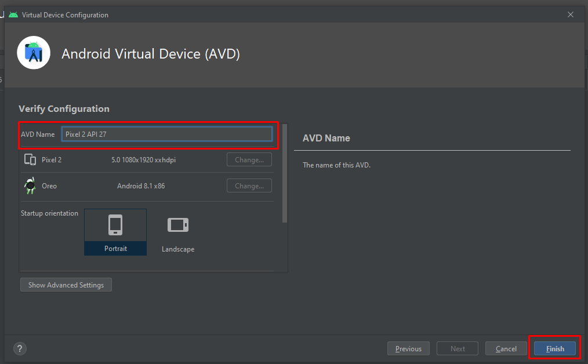Viewport: 588px width, 364px height.
Task: Click the 'Android 8.1 x86' text
Action: point(141,186)
